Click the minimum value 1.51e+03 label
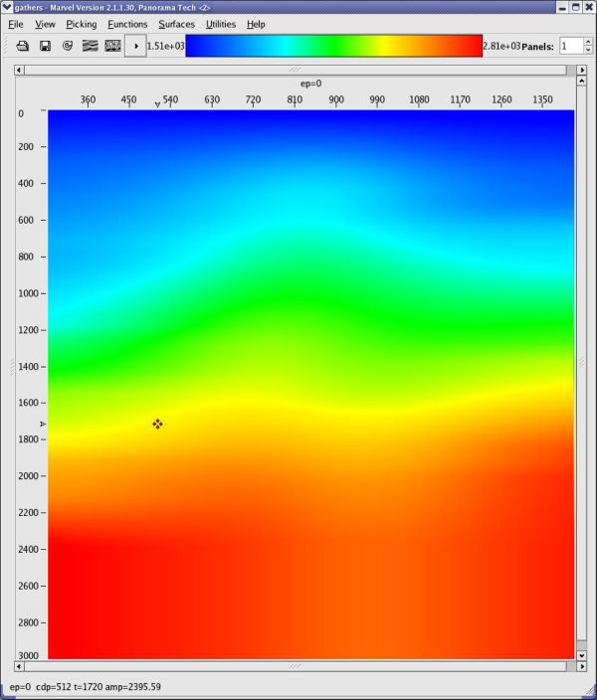597x700 pixels. coord(166,46)
